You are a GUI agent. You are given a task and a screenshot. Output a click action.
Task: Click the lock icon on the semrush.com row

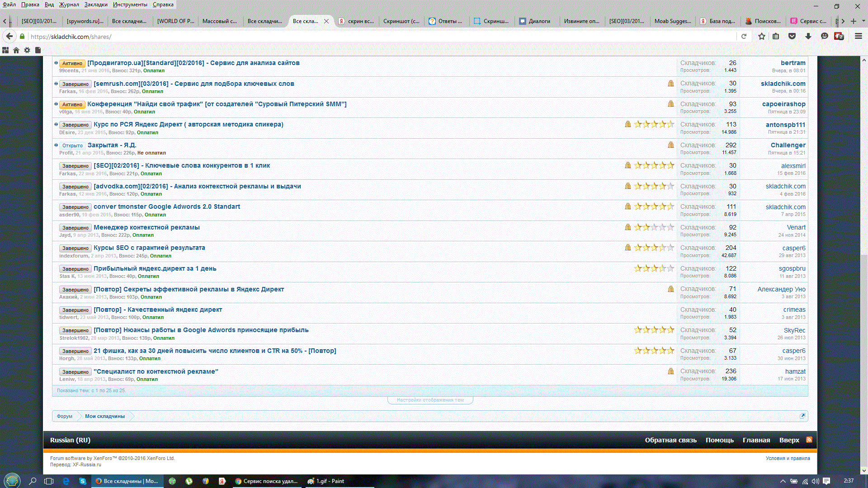671,83
